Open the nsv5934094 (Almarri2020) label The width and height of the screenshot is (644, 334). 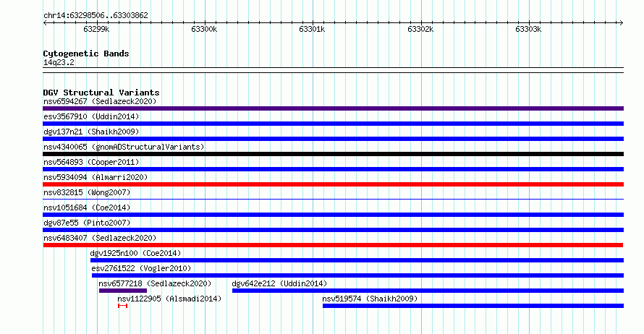pos(96,177)
